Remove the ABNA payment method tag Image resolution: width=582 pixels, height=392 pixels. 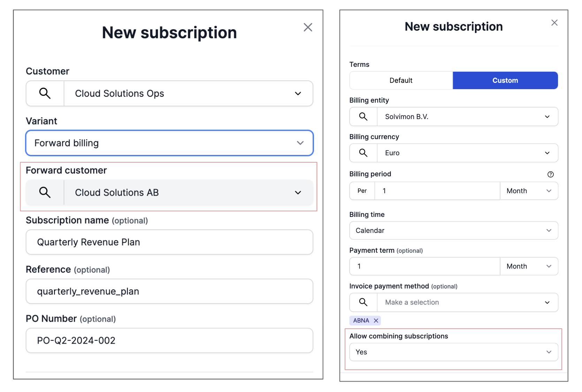(x=376, y=320)
